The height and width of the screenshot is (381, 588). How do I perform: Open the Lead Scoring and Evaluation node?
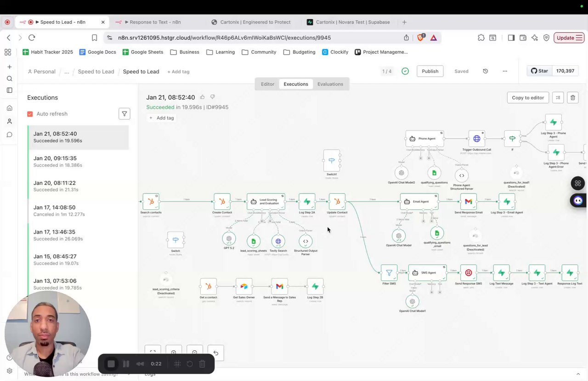tap(266, 201)
